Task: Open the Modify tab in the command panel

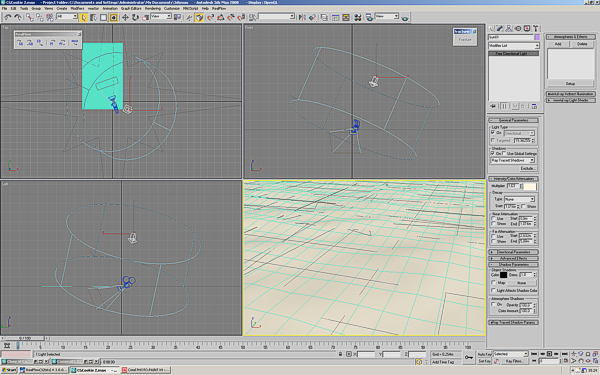Action: point(500,29)
